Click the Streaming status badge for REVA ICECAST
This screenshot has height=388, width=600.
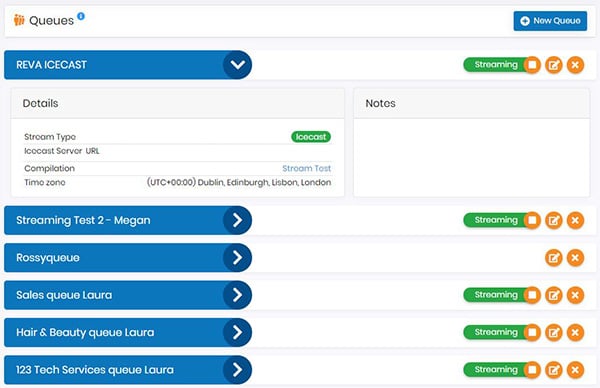point(496,65)
